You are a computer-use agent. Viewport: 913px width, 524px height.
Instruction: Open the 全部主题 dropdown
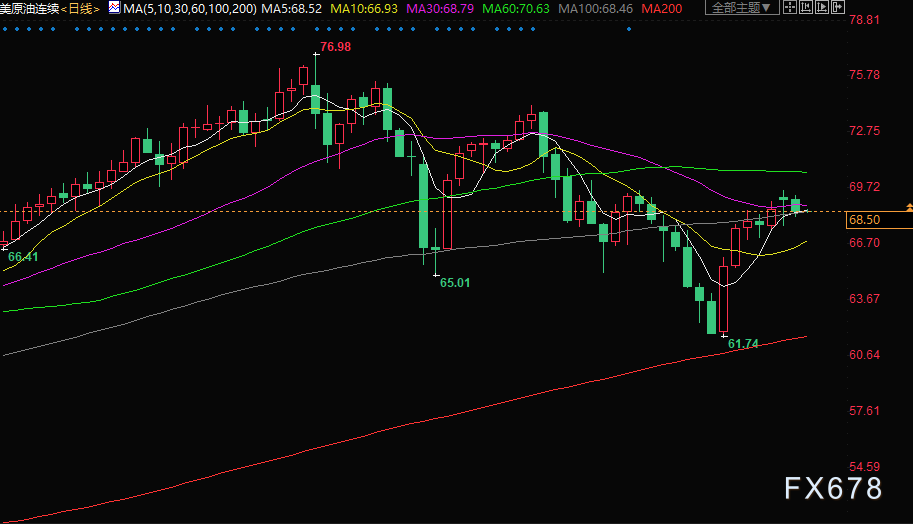click(x=742, y=8)
